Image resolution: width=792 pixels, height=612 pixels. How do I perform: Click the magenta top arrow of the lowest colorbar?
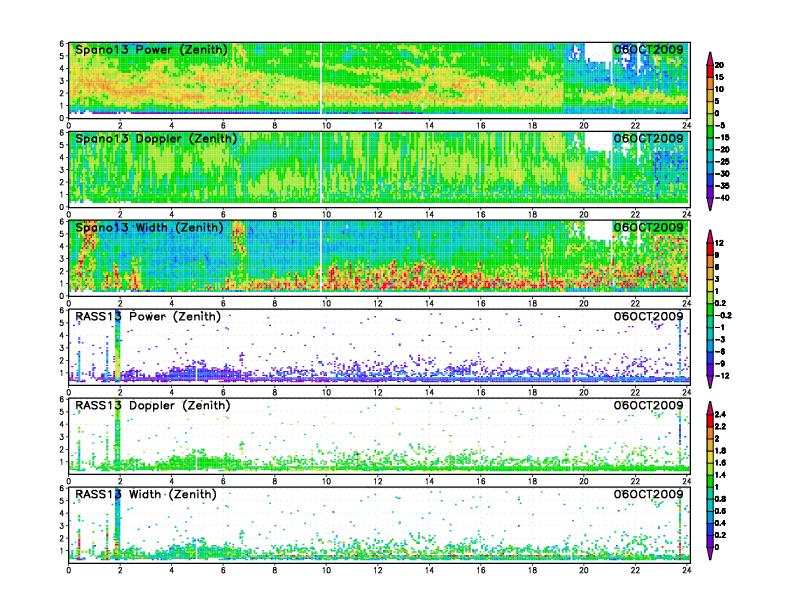[x=710, y=407]
